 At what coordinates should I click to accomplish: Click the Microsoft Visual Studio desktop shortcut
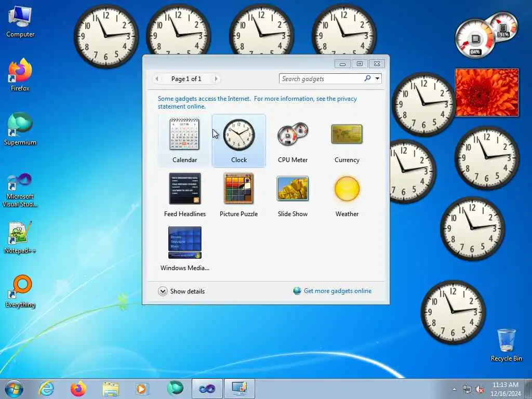click(20, 190)
